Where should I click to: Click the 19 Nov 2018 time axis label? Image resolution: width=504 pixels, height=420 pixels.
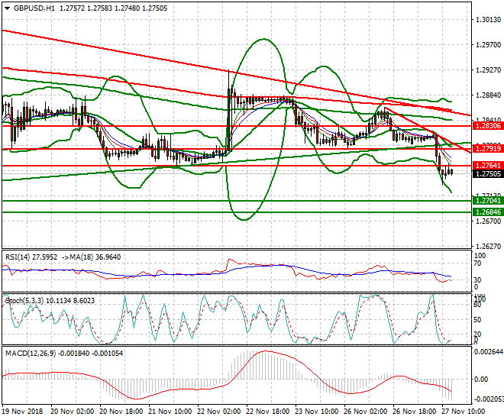tap(22, 412)
